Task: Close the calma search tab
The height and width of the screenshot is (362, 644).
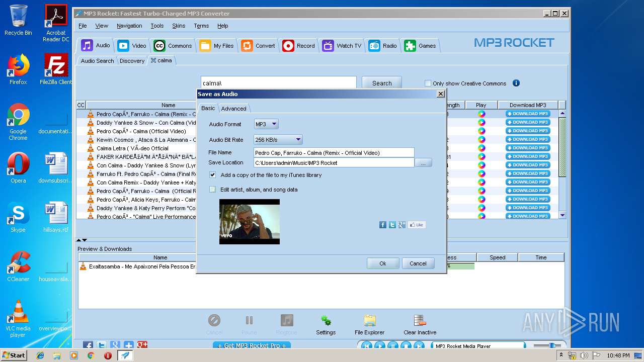Action: [x=153, y=60]
